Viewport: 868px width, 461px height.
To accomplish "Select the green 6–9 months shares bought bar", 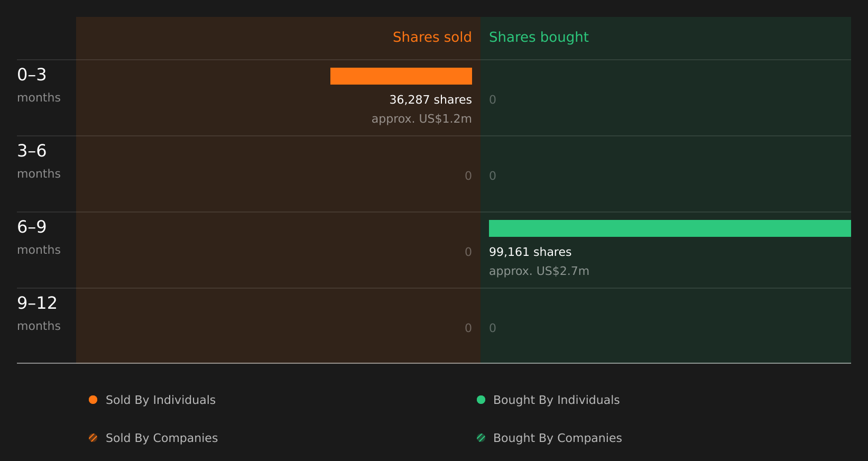I will (670, 228).
